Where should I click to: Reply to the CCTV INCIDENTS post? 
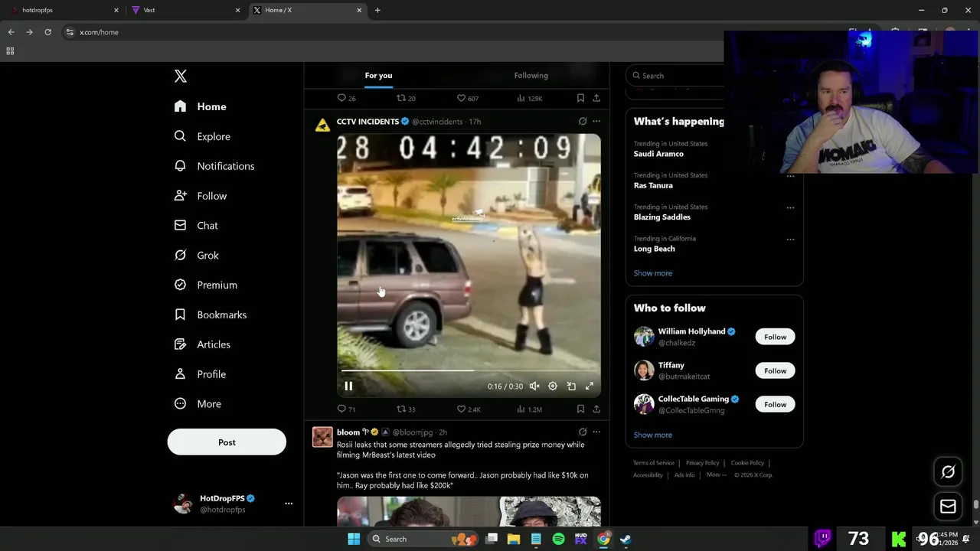pyautogui.click(x=346, y=409)
